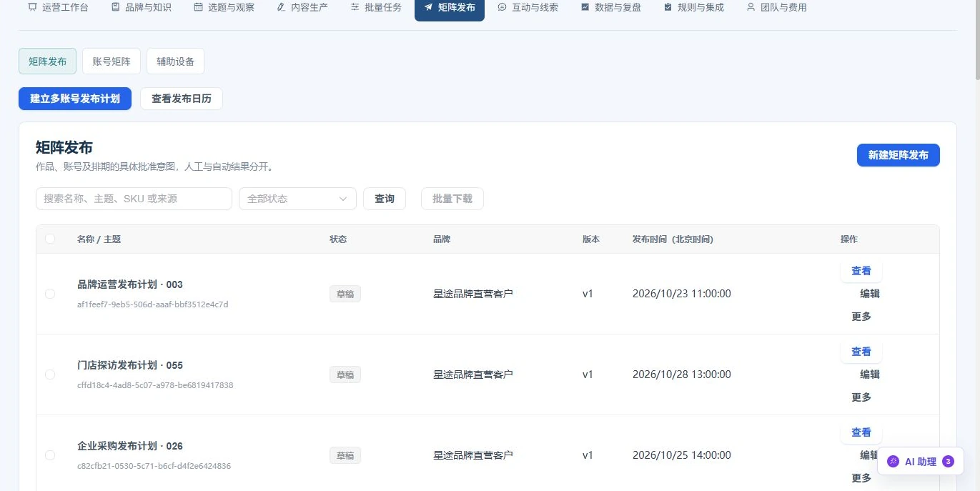Viewport: 980px width, 491px height.
Task: Open the 品牌与知识 book icon
Action: coord(115,7)
